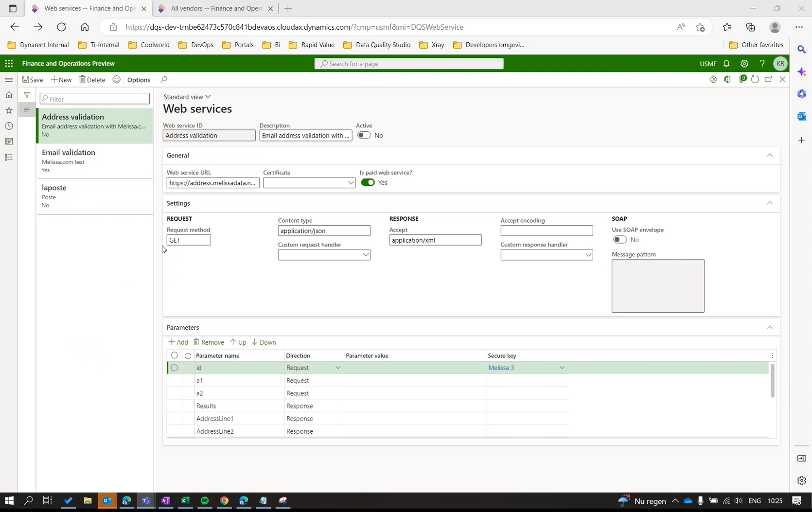The width and height of the screenshot is (812, 512).
Task: Open the Edge Copilot sparkle icon
Action: coord(802,72)
